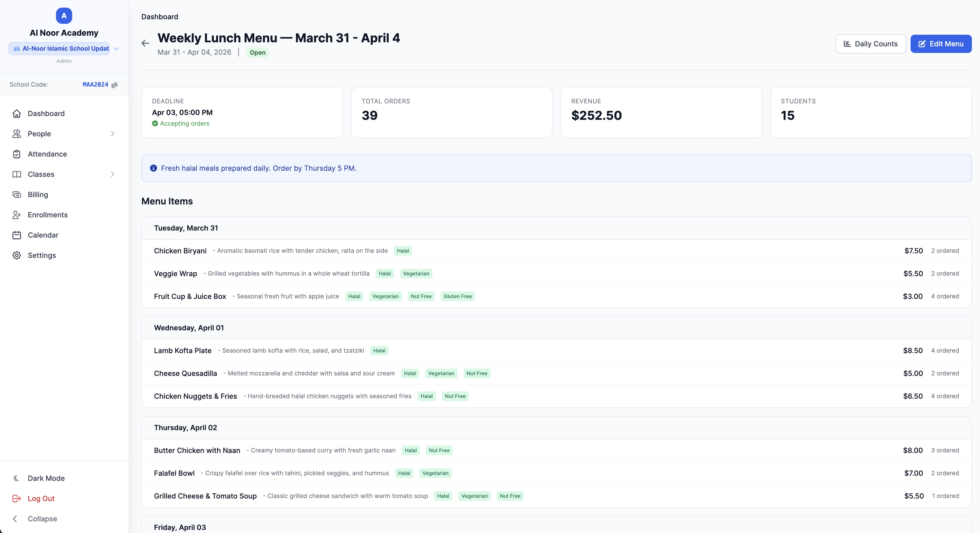This screenshot has width=980, height=533.
Task: Click the Edit Menu button
Action: (x=940, y=44)
